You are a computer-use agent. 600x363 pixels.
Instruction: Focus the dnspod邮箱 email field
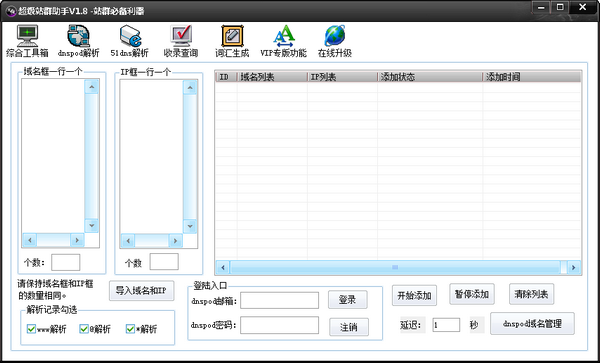(279, 300)
